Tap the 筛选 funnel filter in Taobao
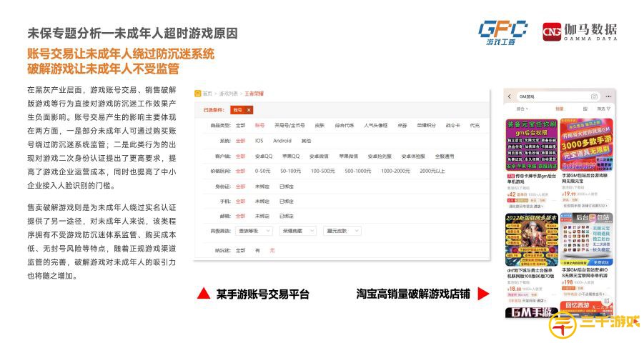644x343 pixels. pyautogui.click(x=604, y=109)
